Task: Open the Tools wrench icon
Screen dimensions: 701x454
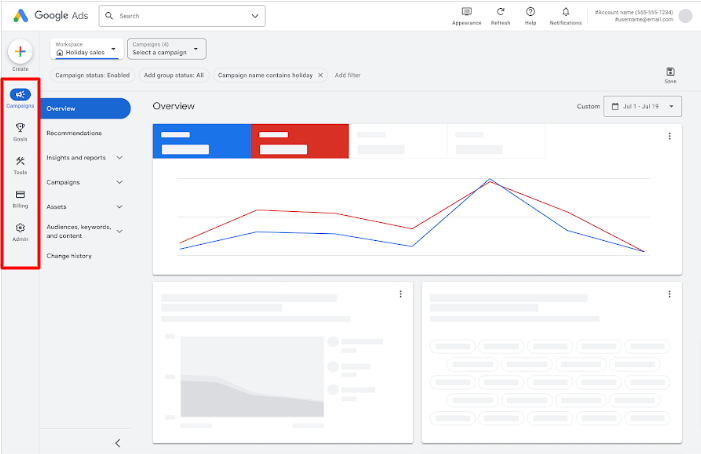Action: 20,161
